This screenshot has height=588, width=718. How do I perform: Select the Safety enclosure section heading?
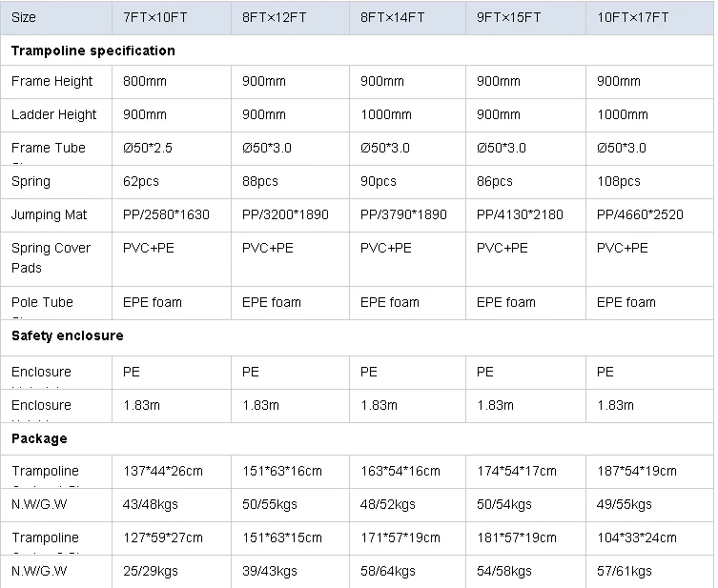(x=67, y=335)
